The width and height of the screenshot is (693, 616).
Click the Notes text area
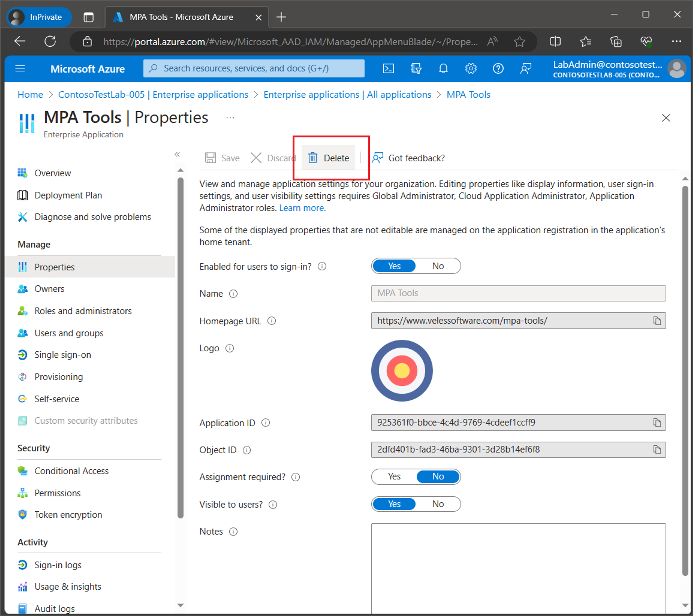tap(518, 568)
